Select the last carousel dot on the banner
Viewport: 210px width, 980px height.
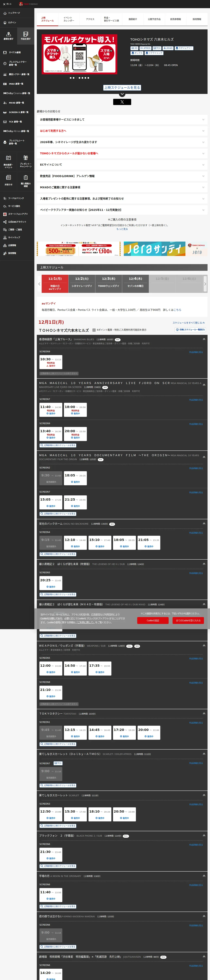88,78
